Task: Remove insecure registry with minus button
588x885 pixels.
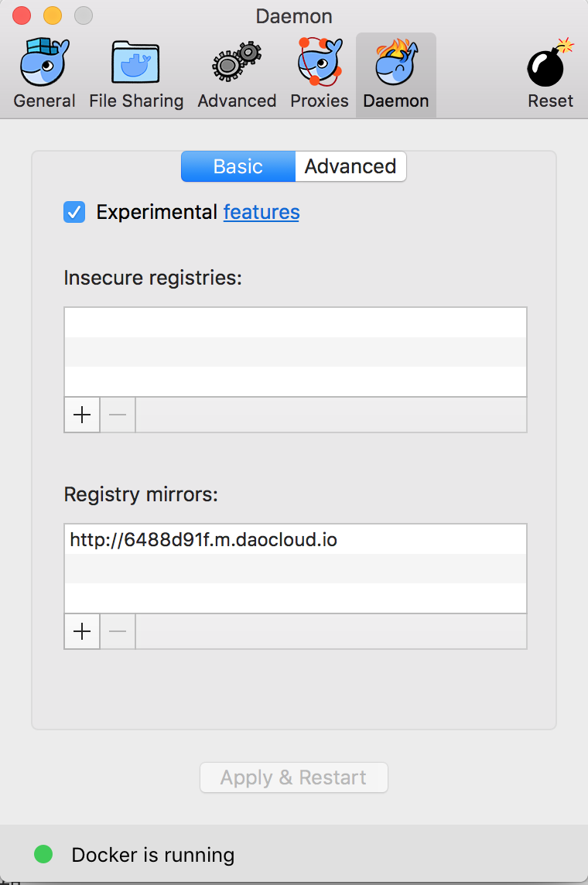Action: coord(118,415)
